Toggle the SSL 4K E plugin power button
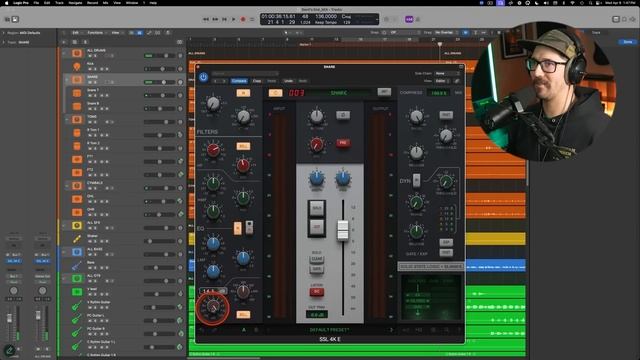The width and height of the screenshot is (640, 360). [203, 77]
